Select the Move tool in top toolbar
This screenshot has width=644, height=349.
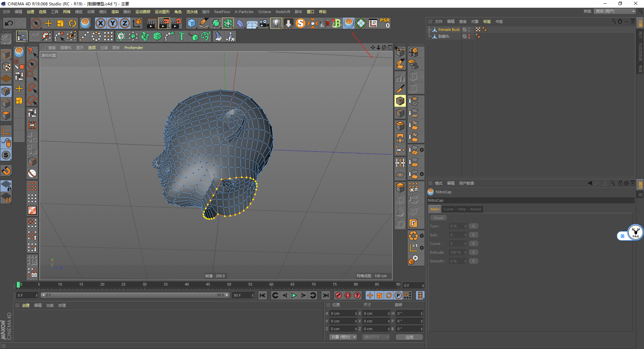pyautogui.click(x=48, y=23)
